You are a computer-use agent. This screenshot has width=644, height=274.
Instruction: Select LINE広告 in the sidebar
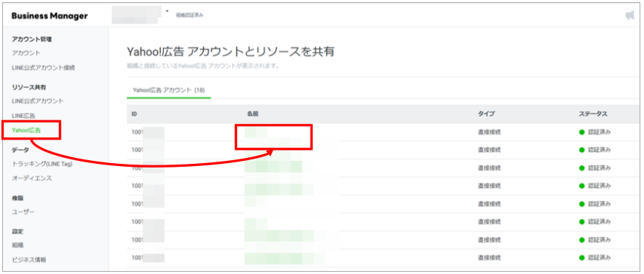23,116
